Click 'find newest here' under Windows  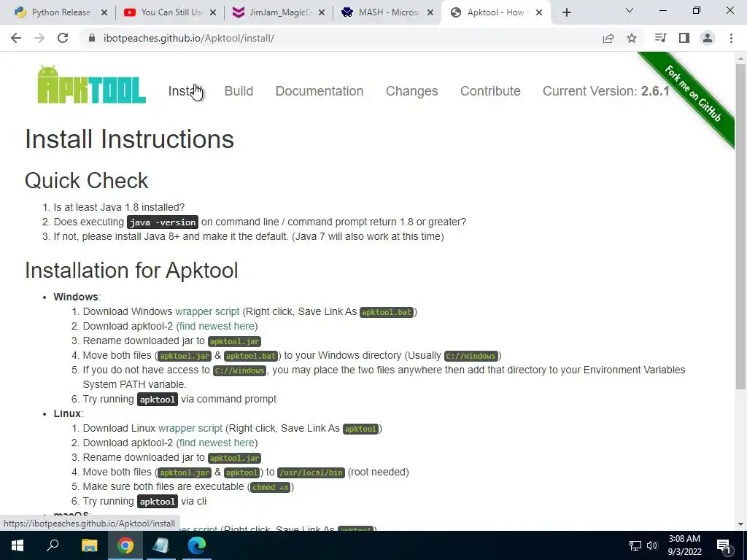click(217, 326)
